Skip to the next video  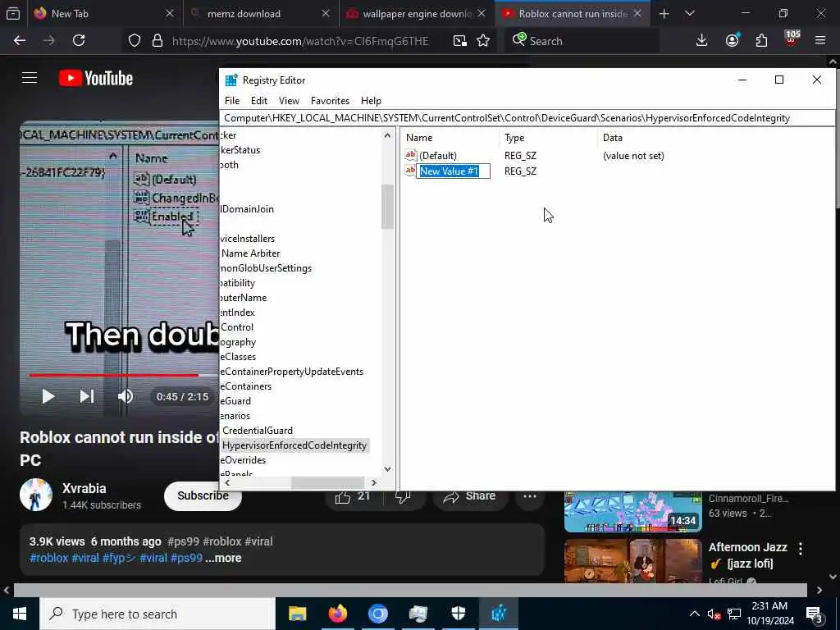(87, 396)
